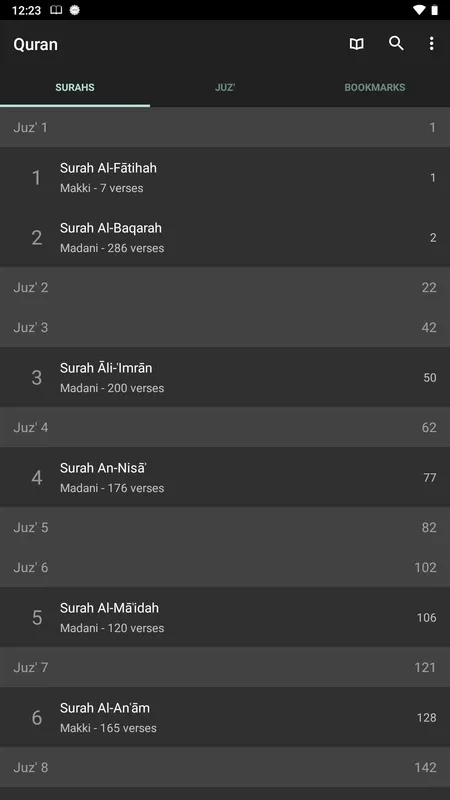450x800 pixels.
Task: Open Surah Āli-'Imrān entry
Action: 225,377
